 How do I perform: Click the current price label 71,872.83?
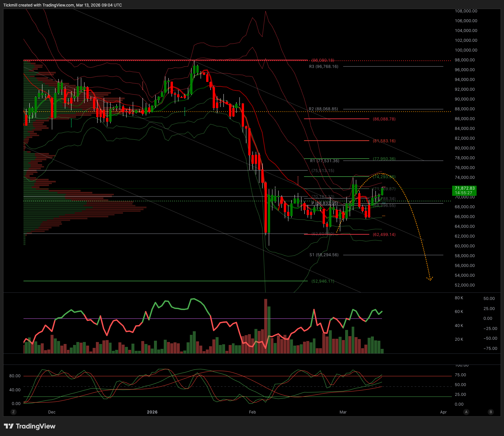[465, 191]
